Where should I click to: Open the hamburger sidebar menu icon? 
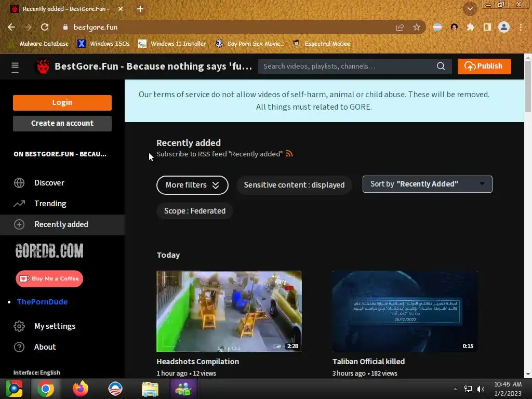(x=15, y=67)
